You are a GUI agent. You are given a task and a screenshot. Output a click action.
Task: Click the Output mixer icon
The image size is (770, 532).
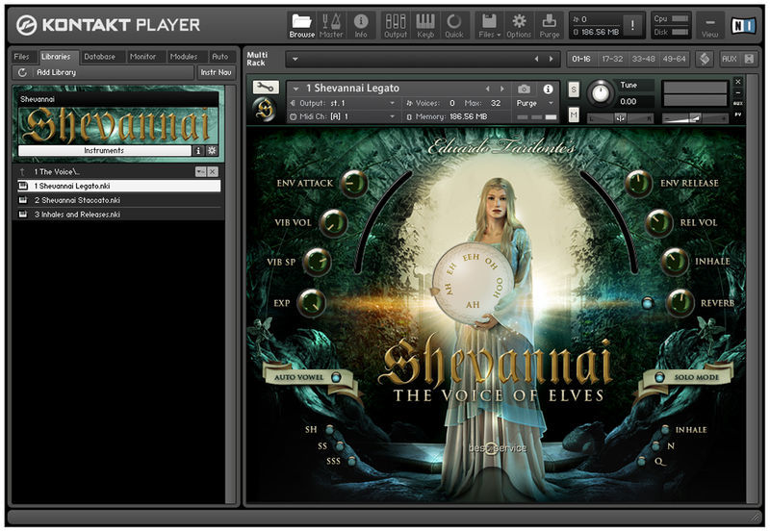coord(396,26)
